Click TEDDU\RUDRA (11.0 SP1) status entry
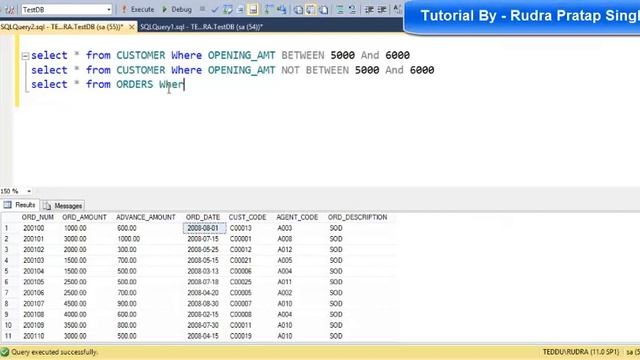640x360 pixels. [580, 352]
